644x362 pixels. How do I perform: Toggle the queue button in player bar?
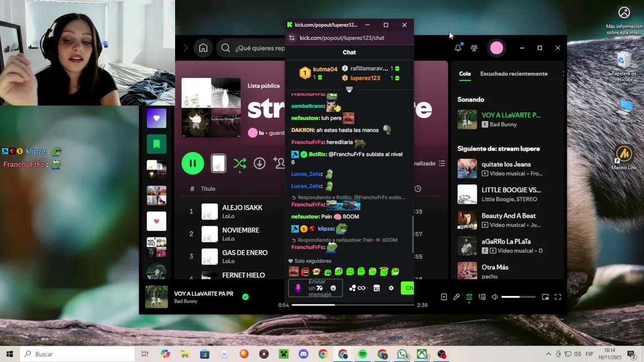point(469,297)
